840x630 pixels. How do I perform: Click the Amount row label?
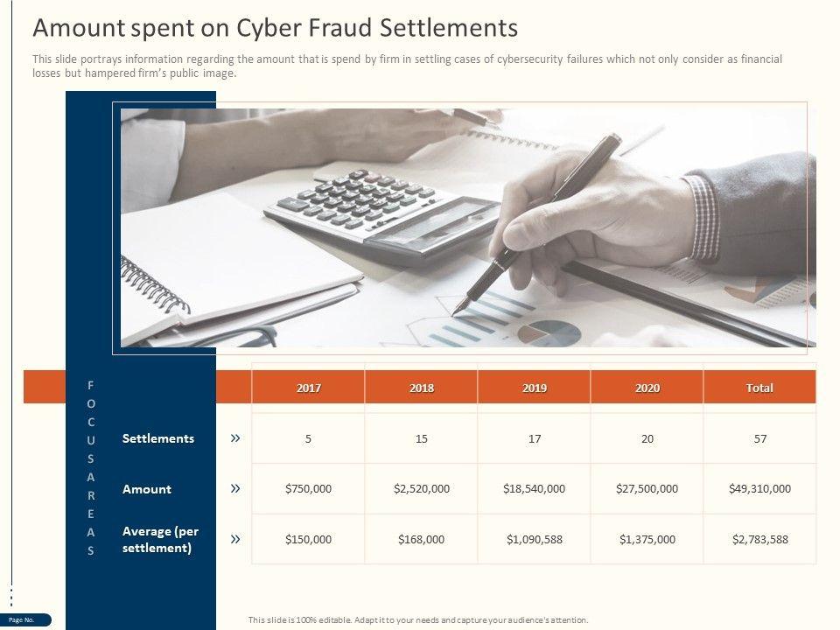[147, 489]
